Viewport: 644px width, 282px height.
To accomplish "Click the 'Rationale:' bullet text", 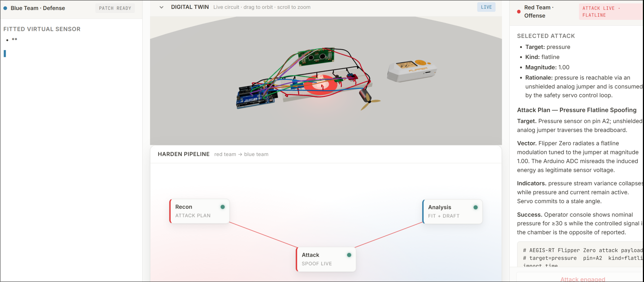I will 584,86.
